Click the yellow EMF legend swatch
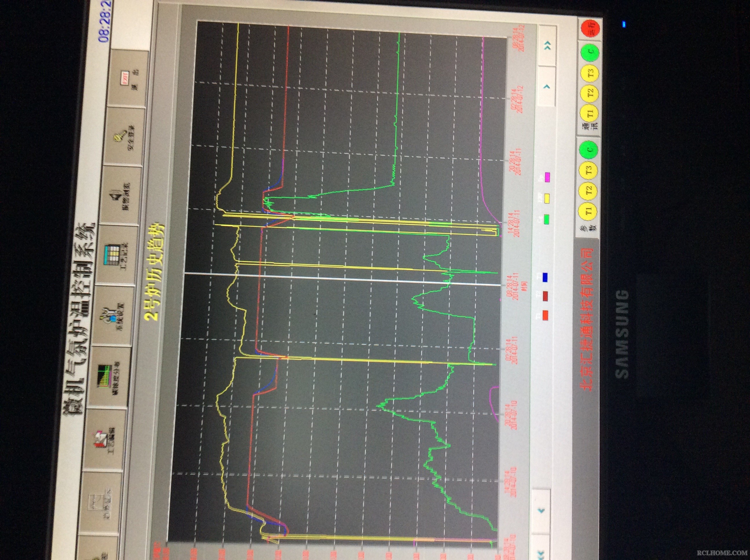 coord(547,198)
